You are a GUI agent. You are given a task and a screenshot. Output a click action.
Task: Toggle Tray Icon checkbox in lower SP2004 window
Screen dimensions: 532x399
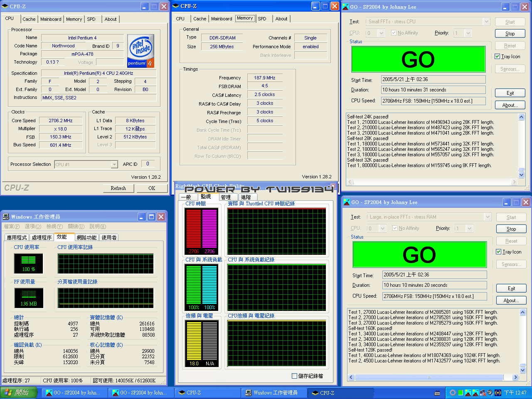(498, 252)
